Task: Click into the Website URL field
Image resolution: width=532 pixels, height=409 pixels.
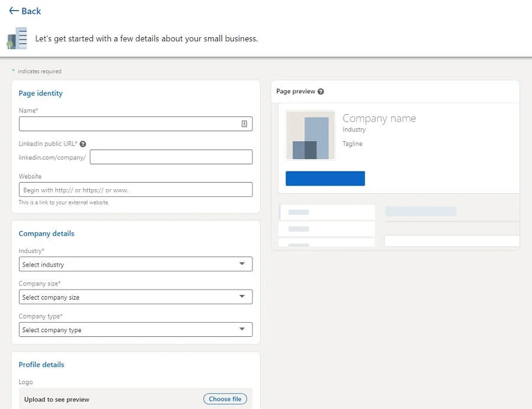Action: pyautogui.click(x=135, y=190)
